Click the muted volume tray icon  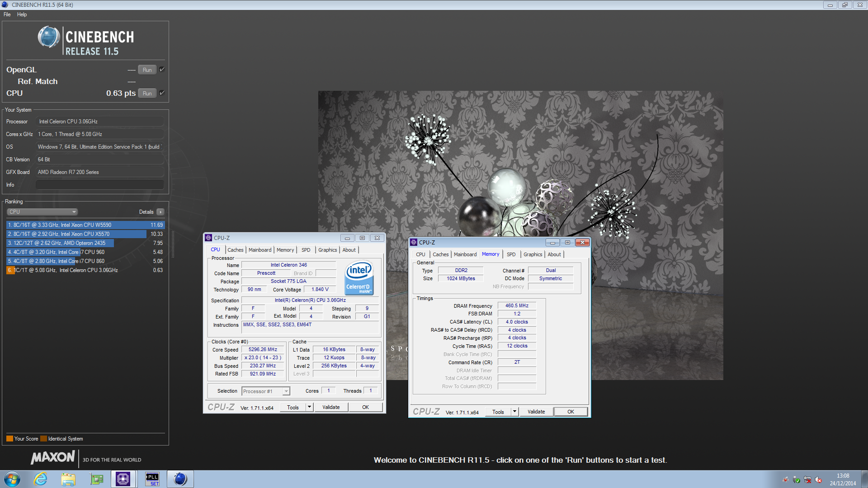(x=818, y=480)
